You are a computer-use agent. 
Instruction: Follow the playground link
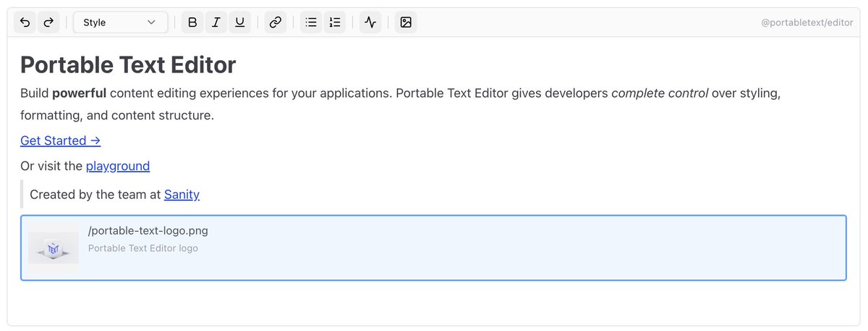[x=118, y=166]
